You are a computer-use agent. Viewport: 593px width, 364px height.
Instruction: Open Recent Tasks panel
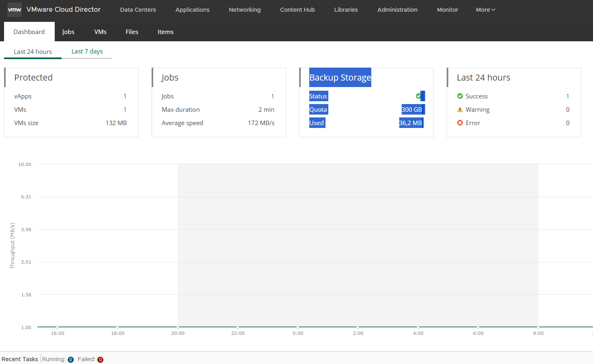tap(20, 359)
